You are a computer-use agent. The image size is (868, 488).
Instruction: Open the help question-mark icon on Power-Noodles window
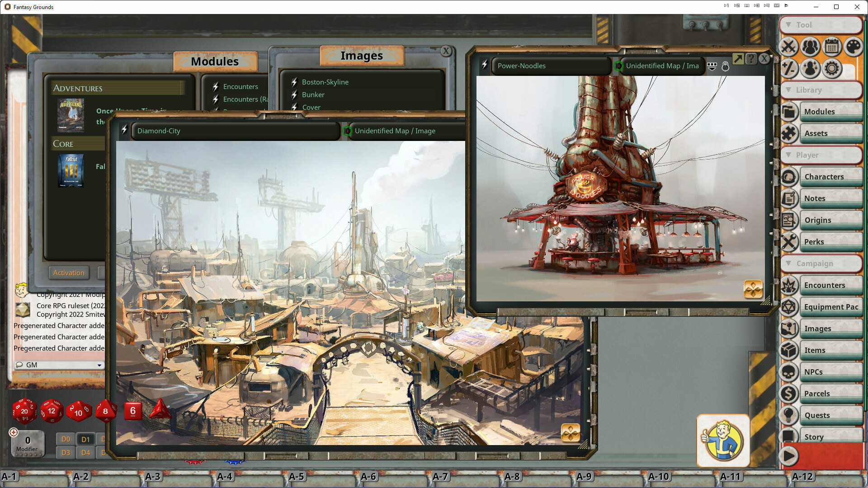[751, 59]
